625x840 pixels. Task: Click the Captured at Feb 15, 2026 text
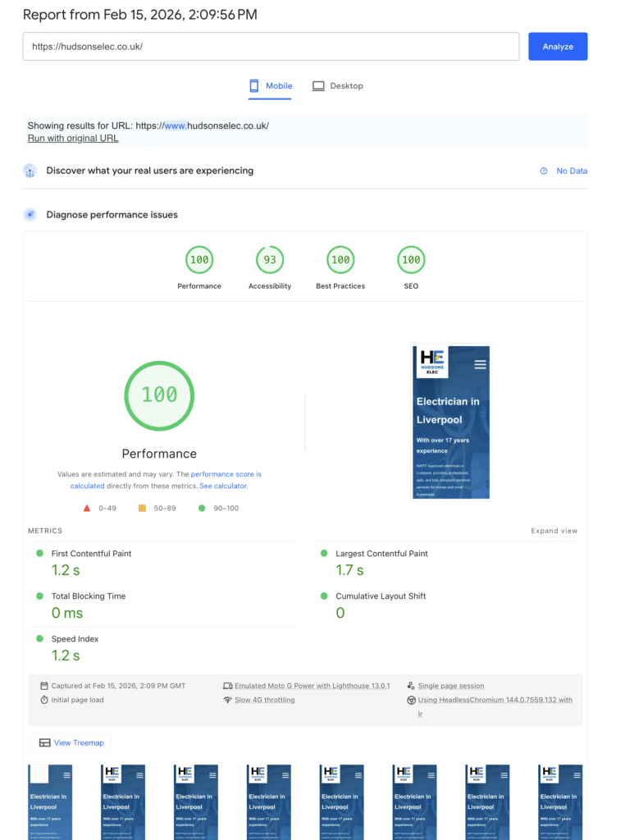click(118, 686)
